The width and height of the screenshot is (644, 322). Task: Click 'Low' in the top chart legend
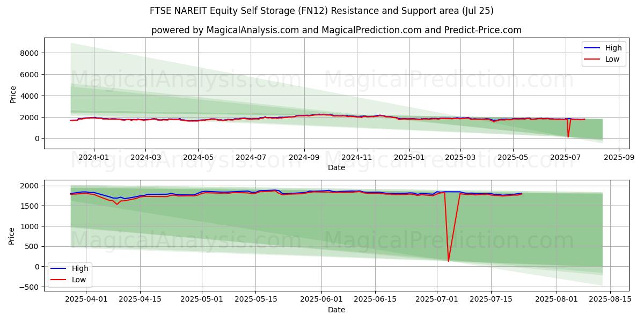coord(612,59)
